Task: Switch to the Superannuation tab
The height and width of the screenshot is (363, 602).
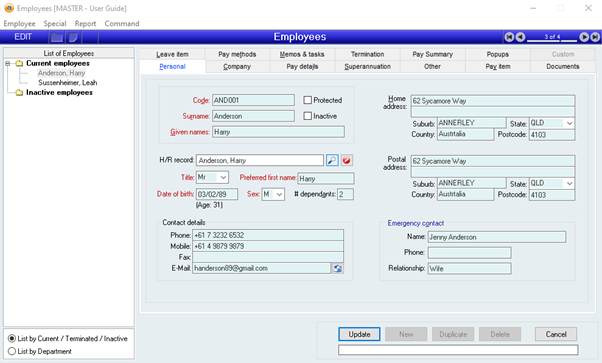Action: click(367, 66)
